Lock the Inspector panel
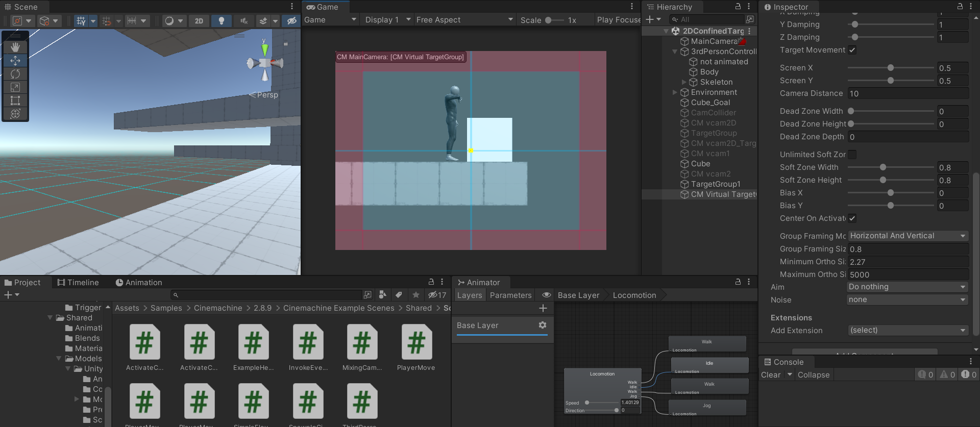This screenshot has height=427, width=980. click(960, 7)
